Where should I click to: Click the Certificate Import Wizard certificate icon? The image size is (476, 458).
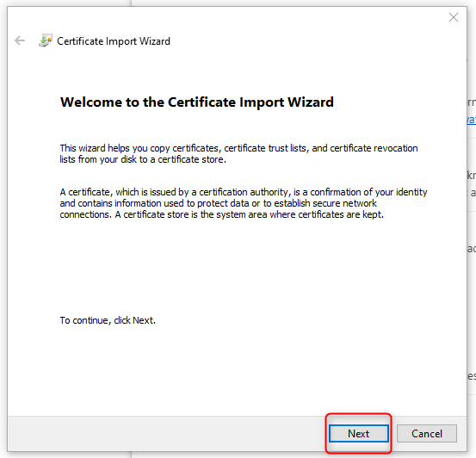pyautogui.click(x=46, y=40)
